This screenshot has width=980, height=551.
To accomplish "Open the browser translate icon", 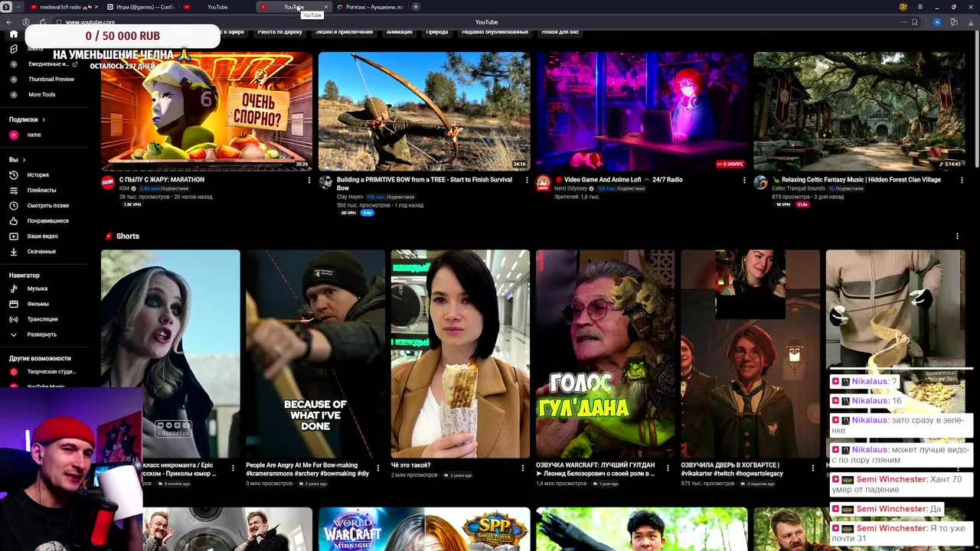I will (937, 22).
